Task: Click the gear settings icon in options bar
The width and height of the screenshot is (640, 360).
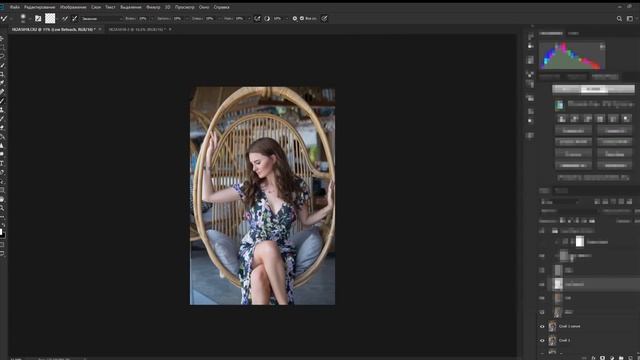Action: coord(295,18)
